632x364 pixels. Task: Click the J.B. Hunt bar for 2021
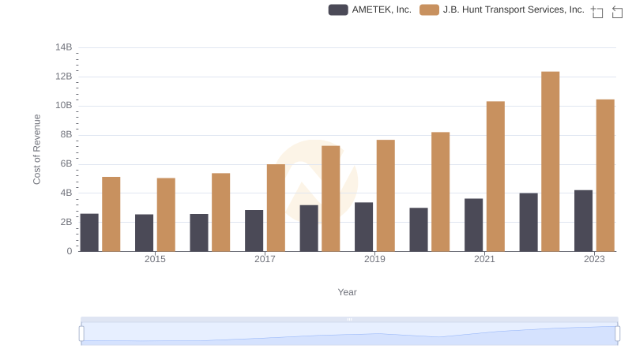(495, 176)
